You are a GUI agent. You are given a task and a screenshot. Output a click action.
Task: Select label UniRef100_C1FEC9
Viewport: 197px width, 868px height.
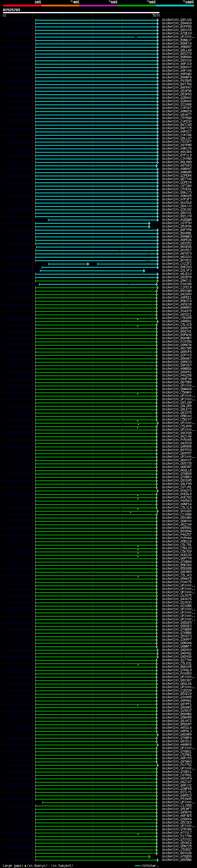(176, 287)
